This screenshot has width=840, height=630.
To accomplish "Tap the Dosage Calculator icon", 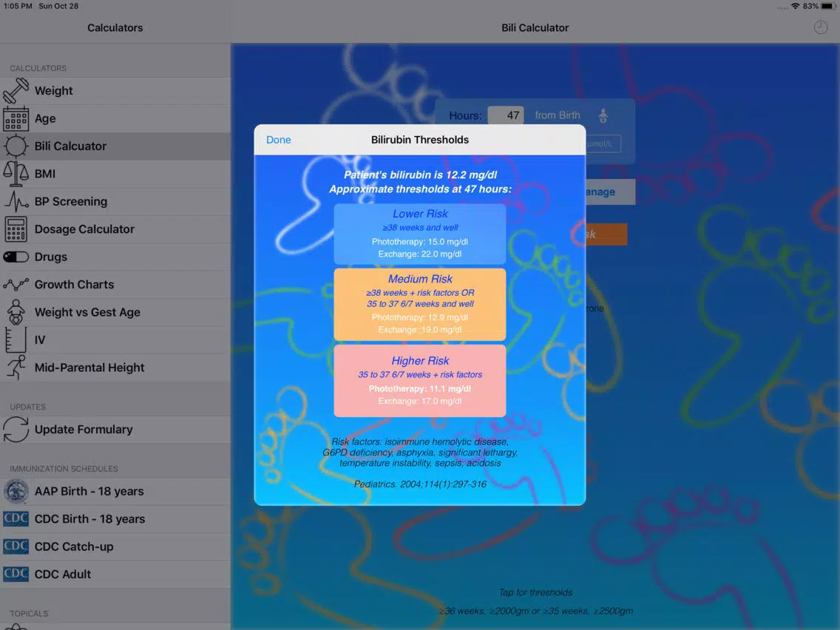I will pos(16,229).
